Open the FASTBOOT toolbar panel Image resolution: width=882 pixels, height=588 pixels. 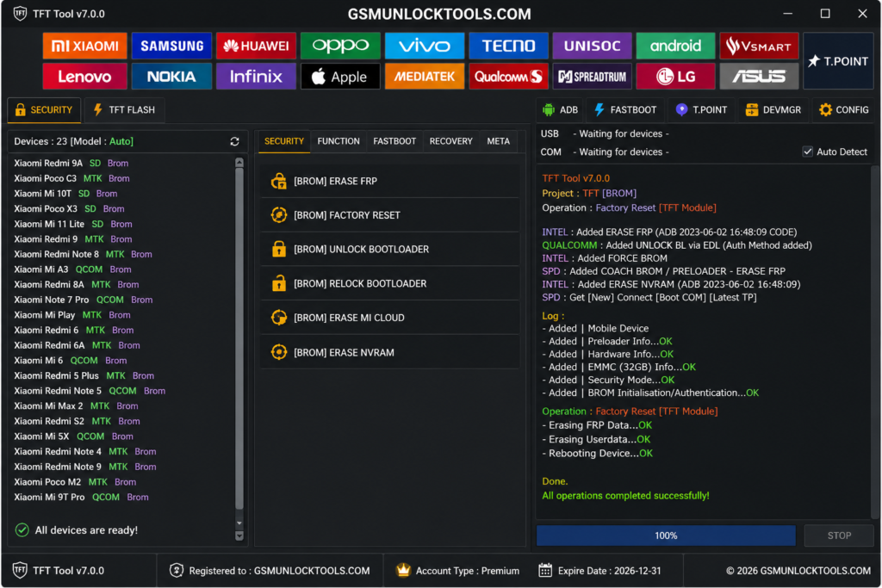625,110
